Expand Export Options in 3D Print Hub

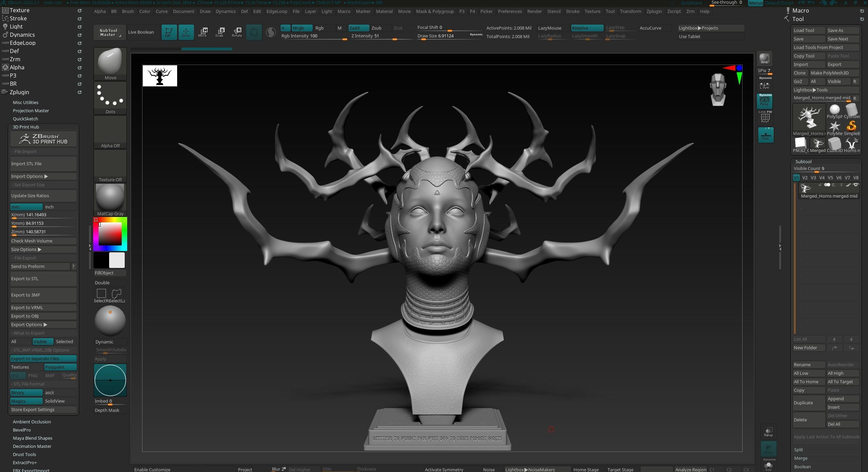(x=44, y=324)
